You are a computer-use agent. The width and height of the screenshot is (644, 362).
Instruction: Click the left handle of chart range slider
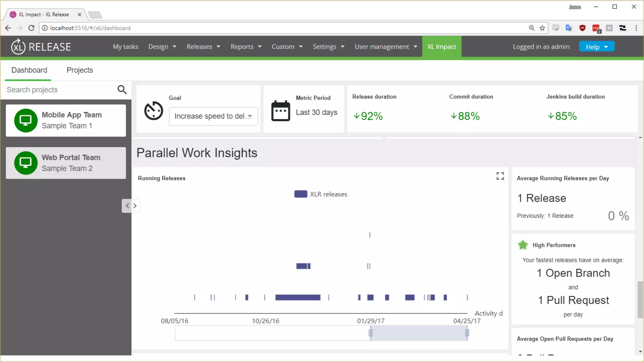pos(370,333)
